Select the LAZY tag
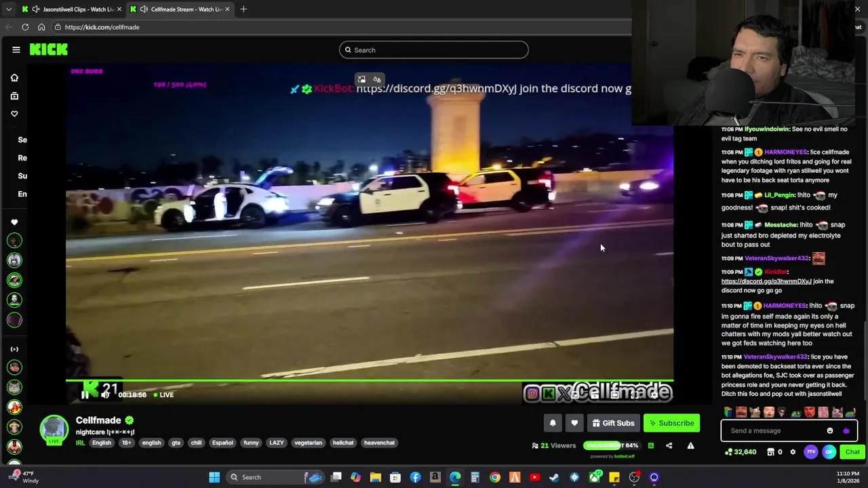The image size is (868, 488). click(277, 443)
